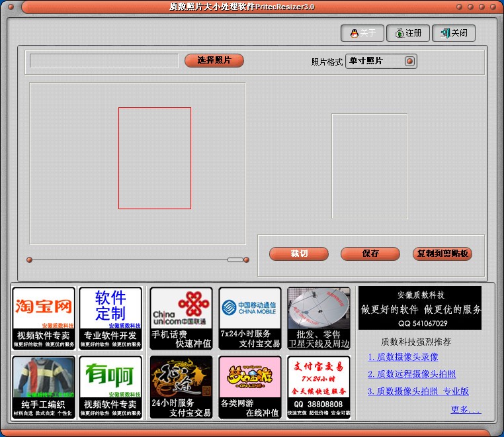Open the 卫星天线及周边 satellite dish ad
Image resolution: width=504 pixels, height=437 pixels.
click(x=319, y=318)
